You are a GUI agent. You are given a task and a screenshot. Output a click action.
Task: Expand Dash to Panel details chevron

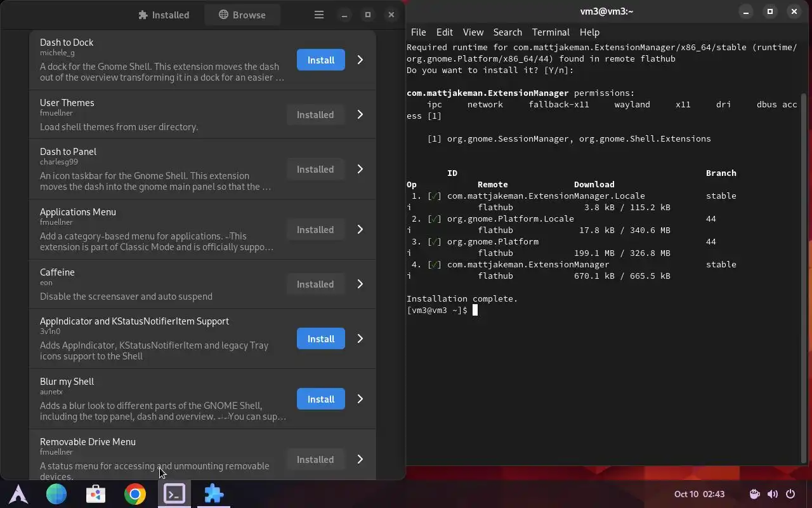360,169
